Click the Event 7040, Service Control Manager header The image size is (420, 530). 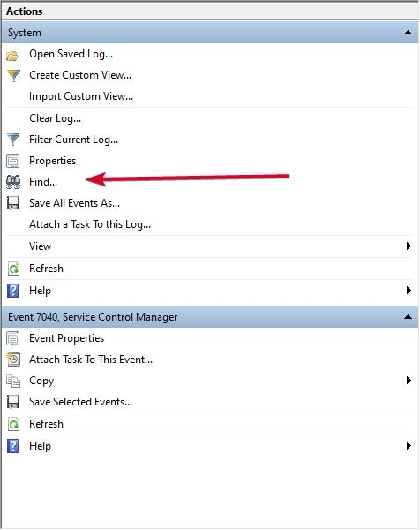coord(93,317)
